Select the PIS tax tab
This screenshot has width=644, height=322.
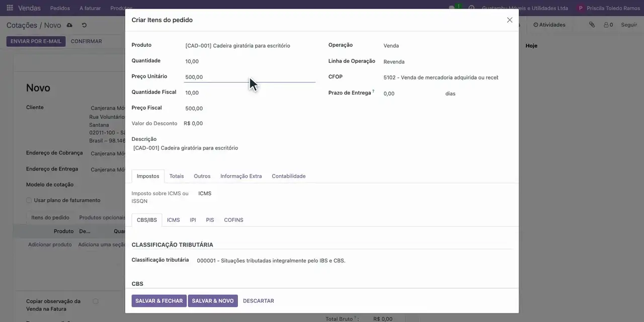[210, 220]
